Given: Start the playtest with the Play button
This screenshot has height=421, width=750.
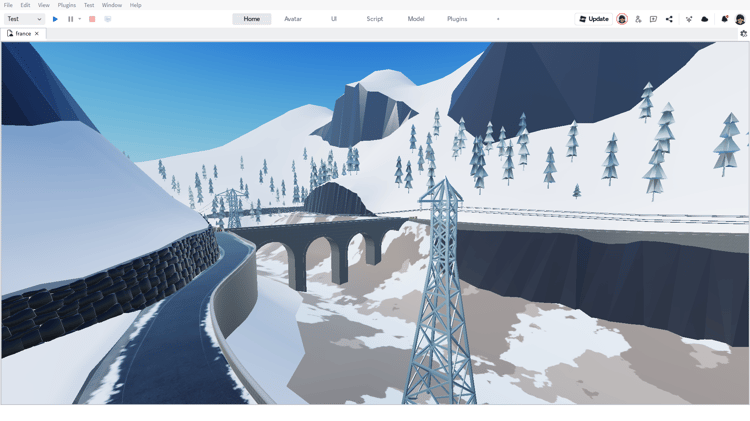Looking at the screenshot, I should click(55, 19).
